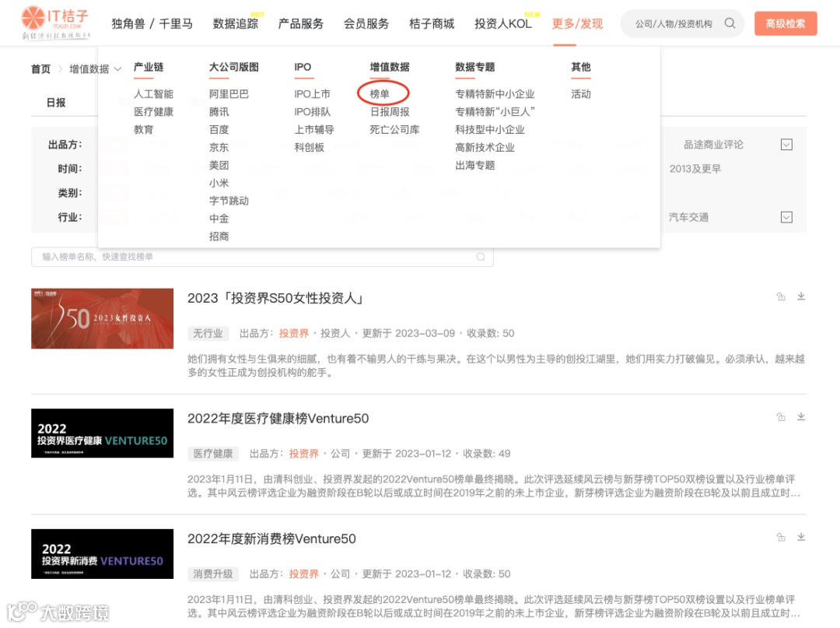The height and width of the screenshot is (628, 840).
Task: Go to 首页 breadcrumb
Action: click(40, 69)
